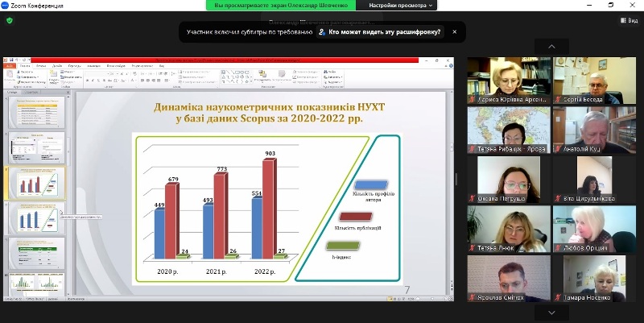Viewport: 644px width, 323px height.
Task: Click the Format Painter icon in ribbon
Action: [19, 82]
